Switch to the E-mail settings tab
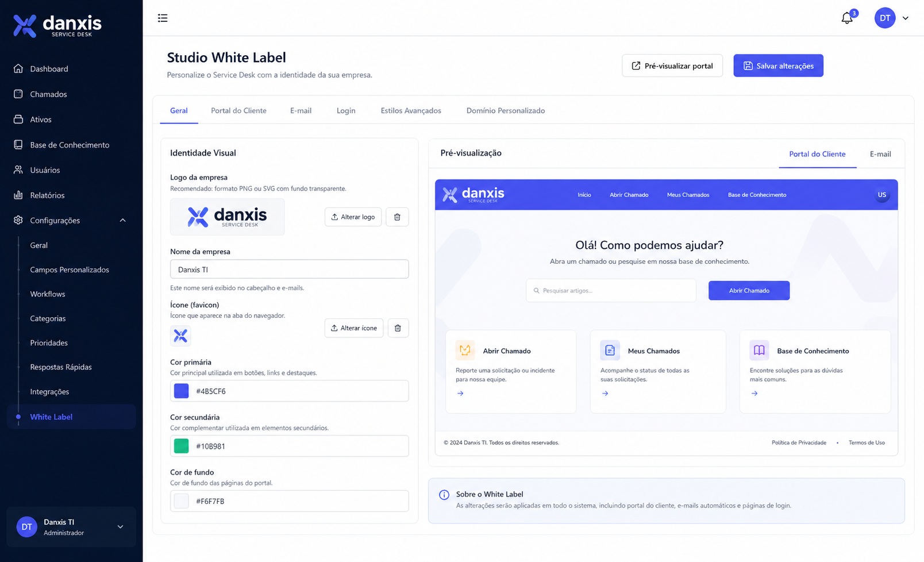The height and width of the screenshot is (562, 924). coord(301,110)
